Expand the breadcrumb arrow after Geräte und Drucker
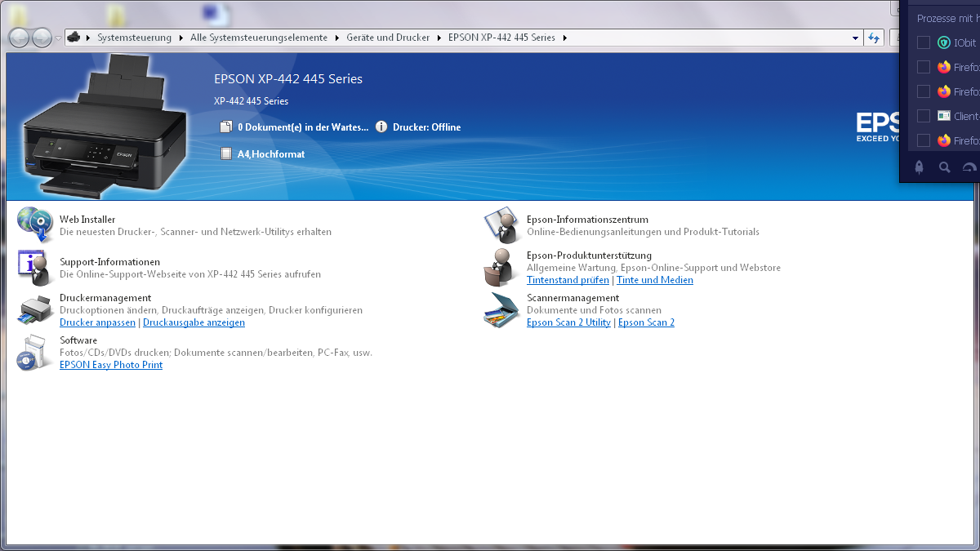This screenshot has width=980, height=551. [438, 38]
